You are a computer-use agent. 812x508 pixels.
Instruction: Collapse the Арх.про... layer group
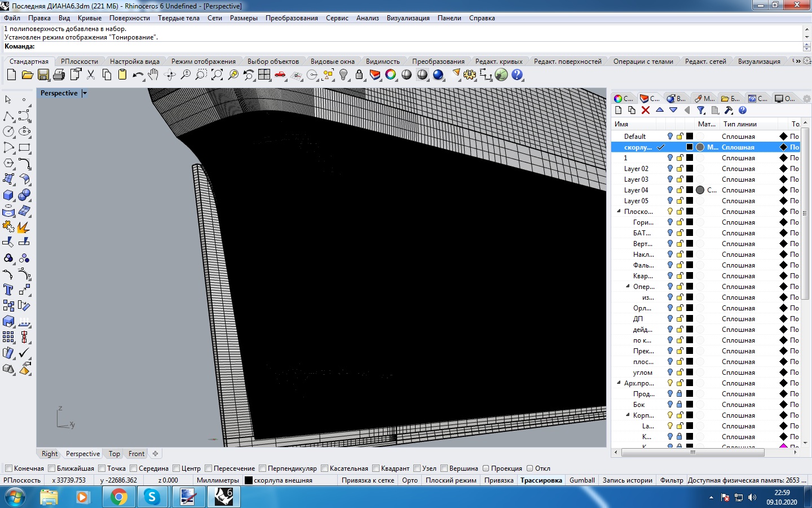pos(619,383)
